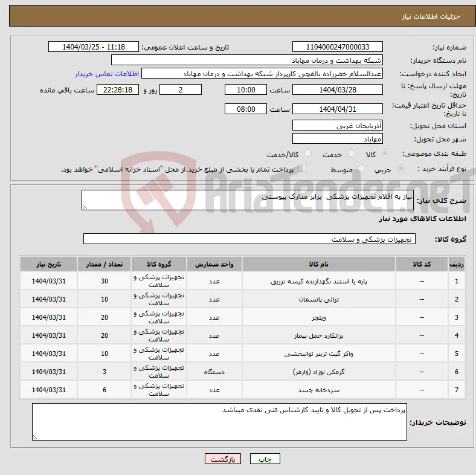Click the نام کالا column header
This screenshot has height=475, width=476.
pyautogui.click(x=319, y=264)
